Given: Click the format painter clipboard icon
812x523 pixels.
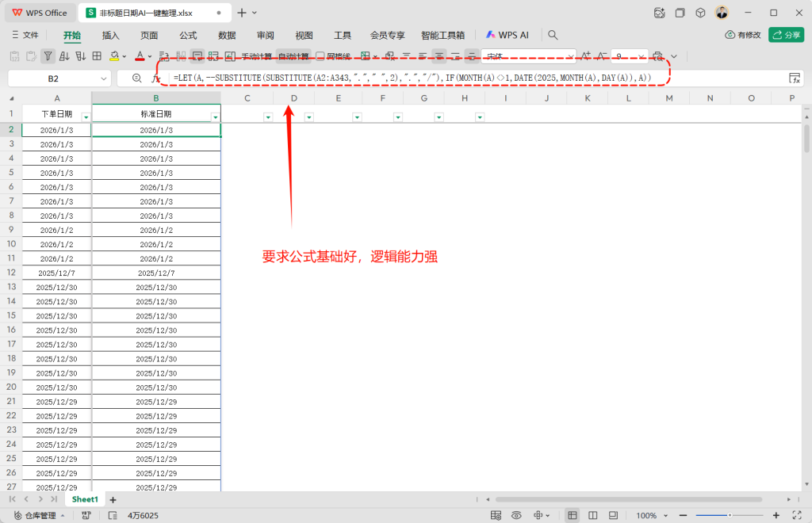Looking at the screenshot, I should [31, 56].
